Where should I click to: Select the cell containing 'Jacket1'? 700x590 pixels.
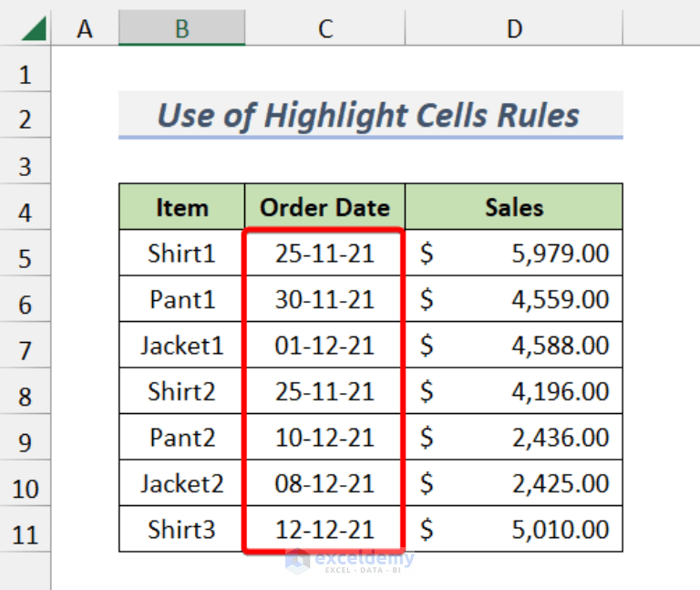(181, 346)
